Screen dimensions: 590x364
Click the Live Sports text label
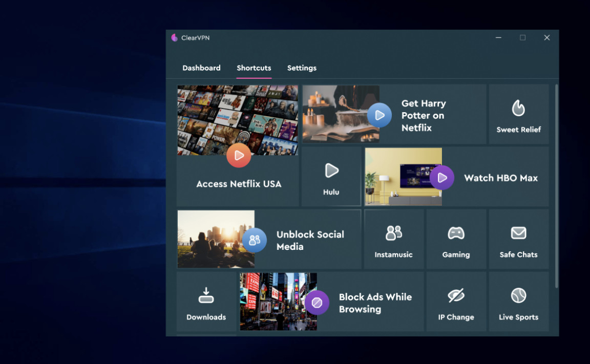pyautogui.click(x=518, y=317)
